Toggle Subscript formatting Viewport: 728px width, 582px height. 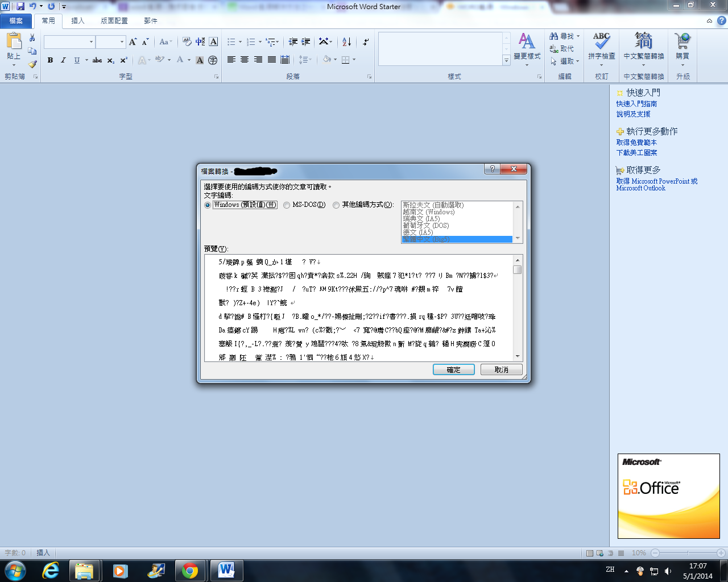(111, 60)
